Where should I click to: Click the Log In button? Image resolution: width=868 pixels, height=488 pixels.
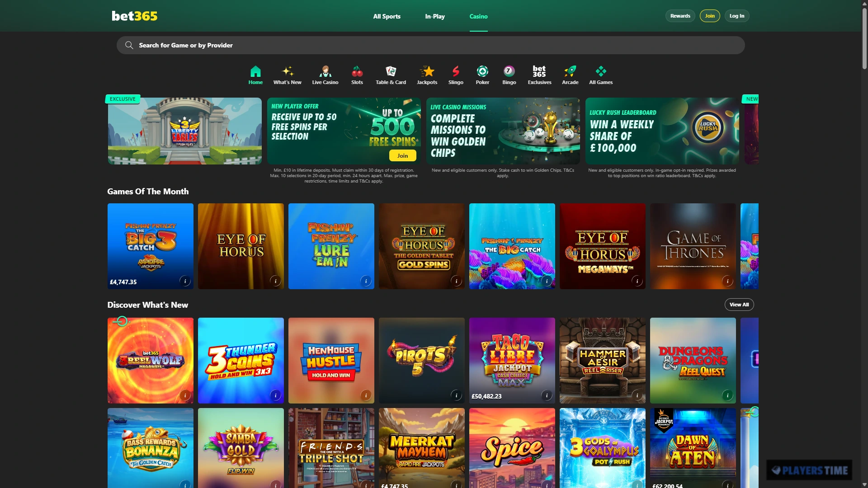[737, 16]
